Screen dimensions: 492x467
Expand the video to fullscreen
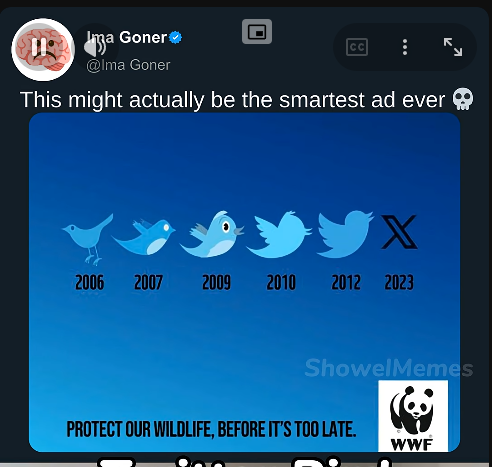(x=453, y=47)
